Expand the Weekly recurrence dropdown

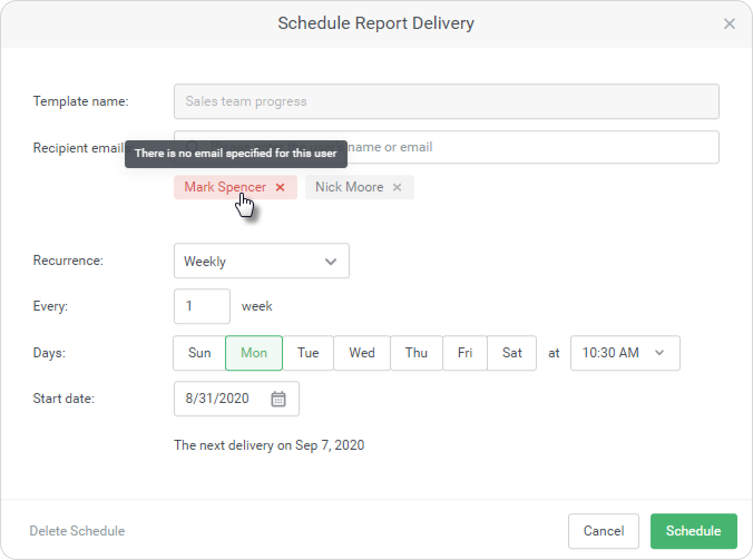click(262, 261)
